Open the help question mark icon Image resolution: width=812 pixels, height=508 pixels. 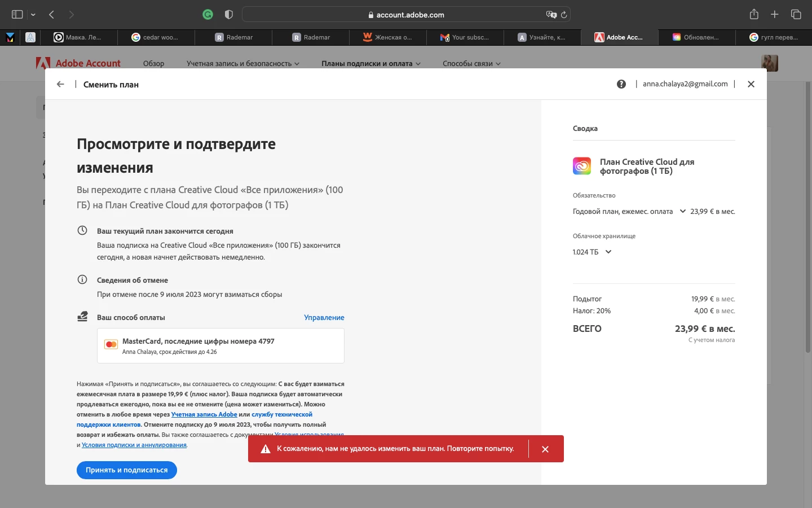coord(621,84)
